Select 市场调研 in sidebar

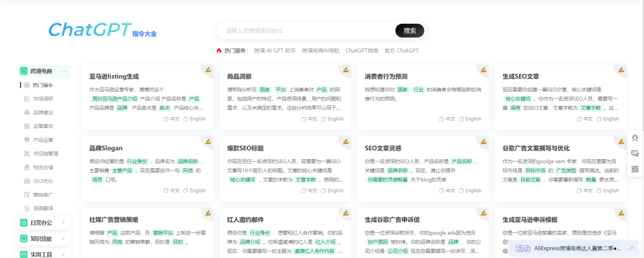[x=43, y=99]
